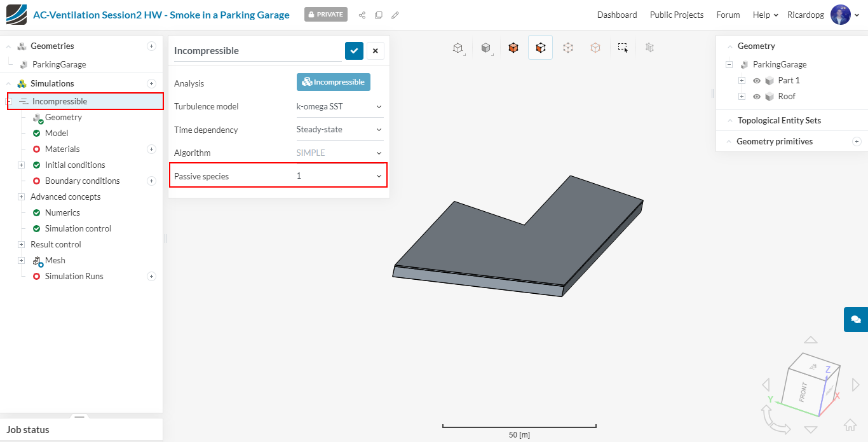Activate volume selection mode (solid orange cube)

click(513, 48)
